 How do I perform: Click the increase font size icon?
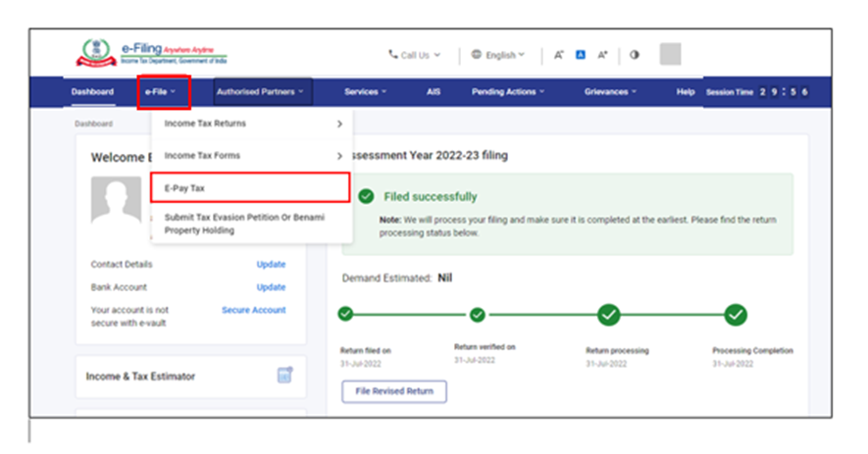click(602, 55)
